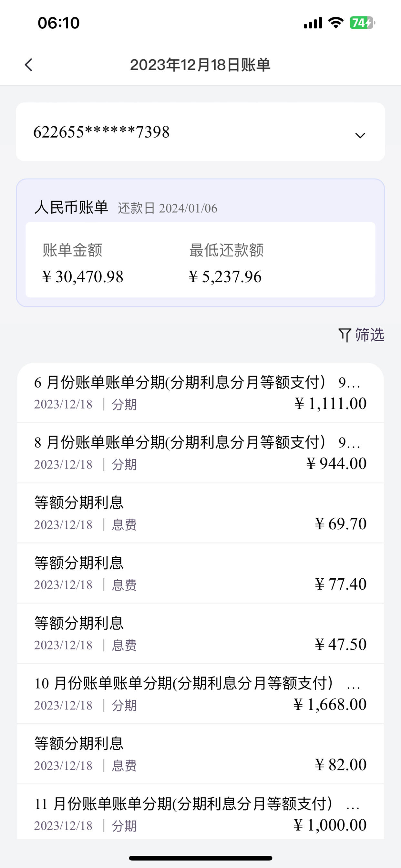
Task: Tap the Wi-Fi status icon
Action: [336, 23]
